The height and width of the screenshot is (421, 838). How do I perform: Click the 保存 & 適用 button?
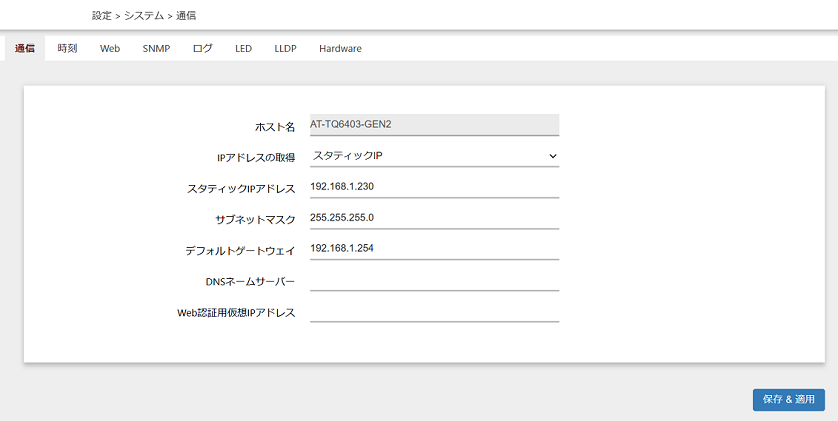(x=789, y=400)
